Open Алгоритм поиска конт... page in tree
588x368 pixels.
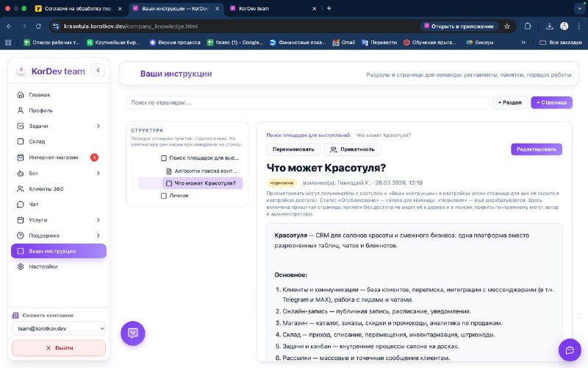pos(201,171)
